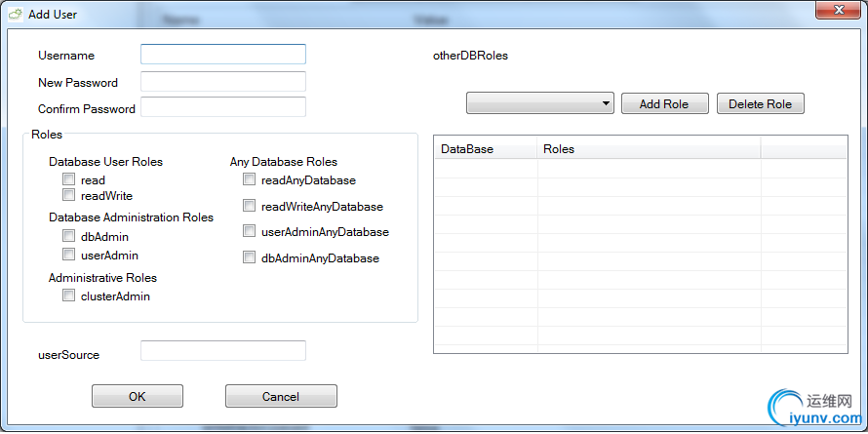Tick the dbAdminAnyDatabase checkbox
The height and width of the screenshot is (434, 868).
click(249, 257)
